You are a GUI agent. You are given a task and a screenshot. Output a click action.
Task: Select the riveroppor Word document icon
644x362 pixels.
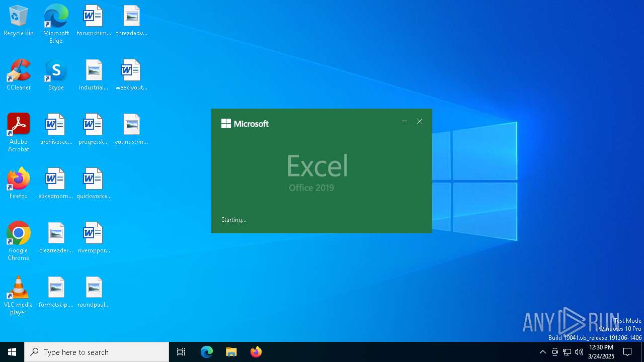click(94, 238)
